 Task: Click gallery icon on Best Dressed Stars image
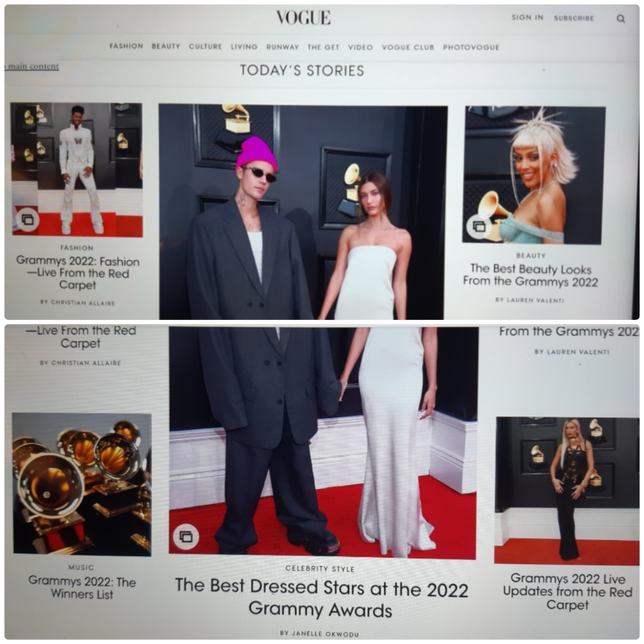[x=186, y=537]
